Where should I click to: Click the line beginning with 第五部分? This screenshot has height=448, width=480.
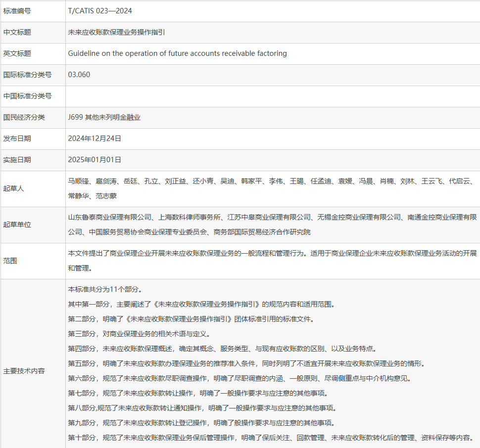coord(246,363)
